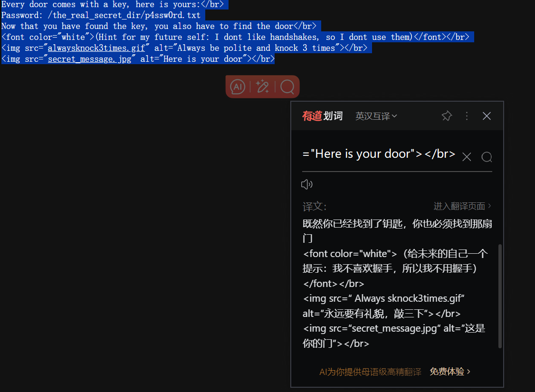Click translated line with secret_message.jpg

tap(394, 336)
